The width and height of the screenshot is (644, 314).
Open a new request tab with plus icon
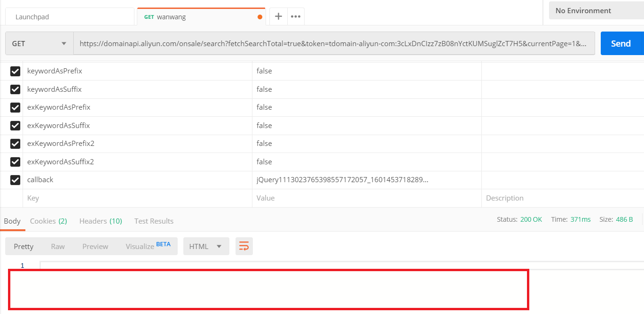(x=278, y=16)
